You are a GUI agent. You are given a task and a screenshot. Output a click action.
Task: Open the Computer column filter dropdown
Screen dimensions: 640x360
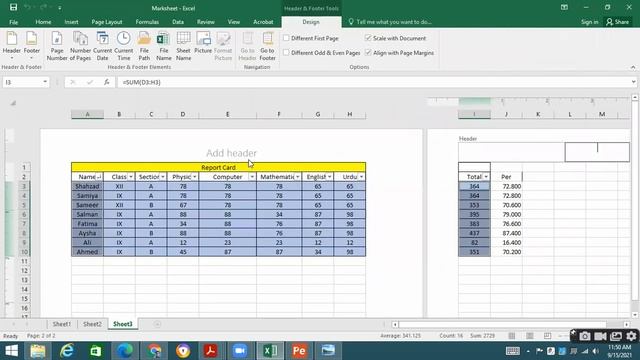pos(252,177)
